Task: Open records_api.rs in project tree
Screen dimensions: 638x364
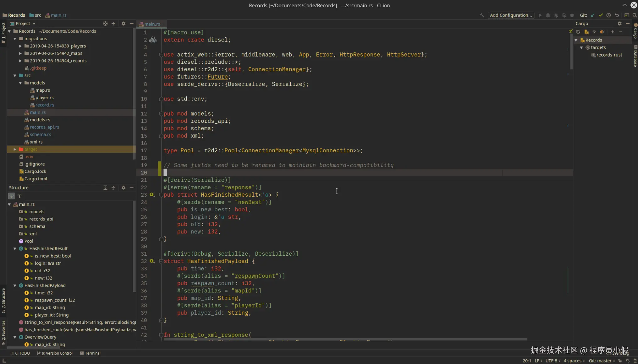Action: pyautogui.click(x=44, y=127)
